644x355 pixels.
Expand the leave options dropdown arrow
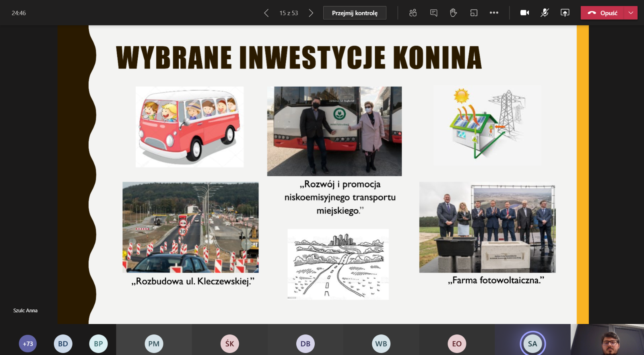pos(631,13)
